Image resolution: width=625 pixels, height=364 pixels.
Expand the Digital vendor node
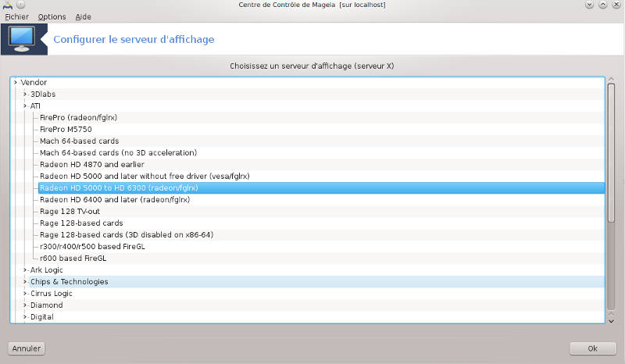(25, 317)
